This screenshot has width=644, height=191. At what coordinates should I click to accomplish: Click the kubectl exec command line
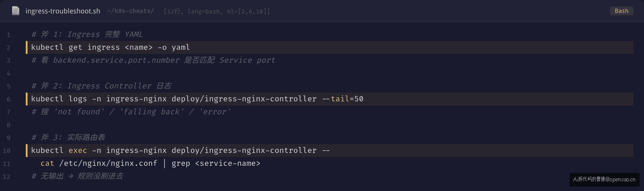330,151
